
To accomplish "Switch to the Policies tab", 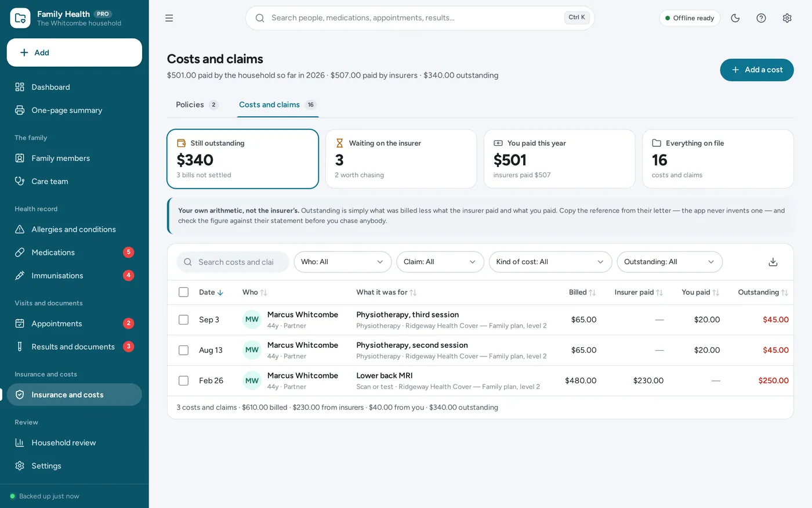I will [x=197, y=105].
